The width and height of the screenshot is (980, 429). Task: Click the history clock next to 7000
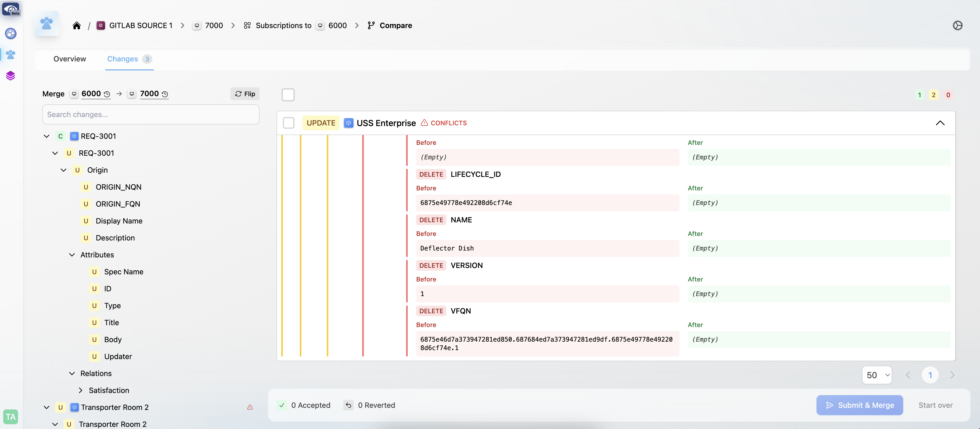[165, 94]
